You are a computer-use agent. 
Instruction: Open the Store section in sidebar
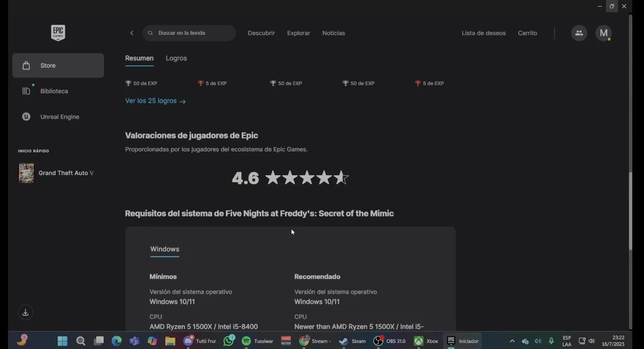(x=58, y=65)
